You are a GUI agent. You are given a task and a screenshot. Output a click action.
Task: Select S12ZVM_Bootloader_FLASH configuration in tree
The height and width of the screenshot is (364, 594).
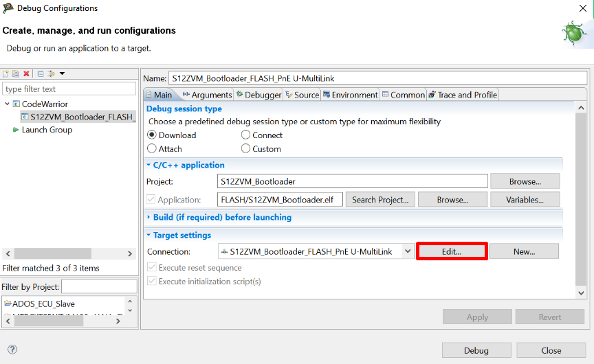[78, 117]
